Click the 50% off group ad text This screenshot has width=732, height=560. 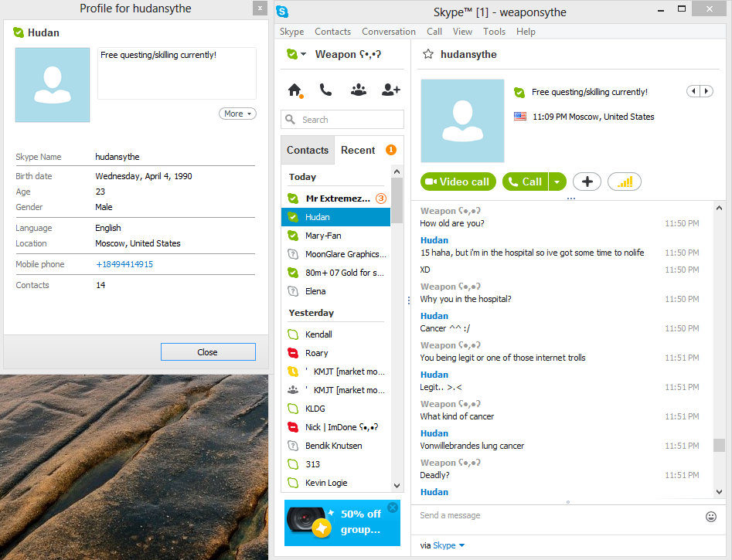click(x=361, y=521)
